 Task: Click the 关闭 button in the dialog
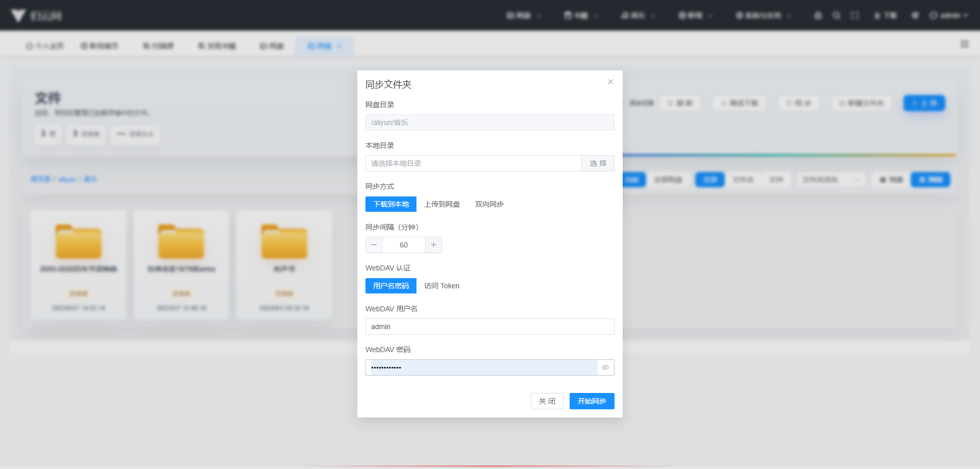(x=547, y=401)
